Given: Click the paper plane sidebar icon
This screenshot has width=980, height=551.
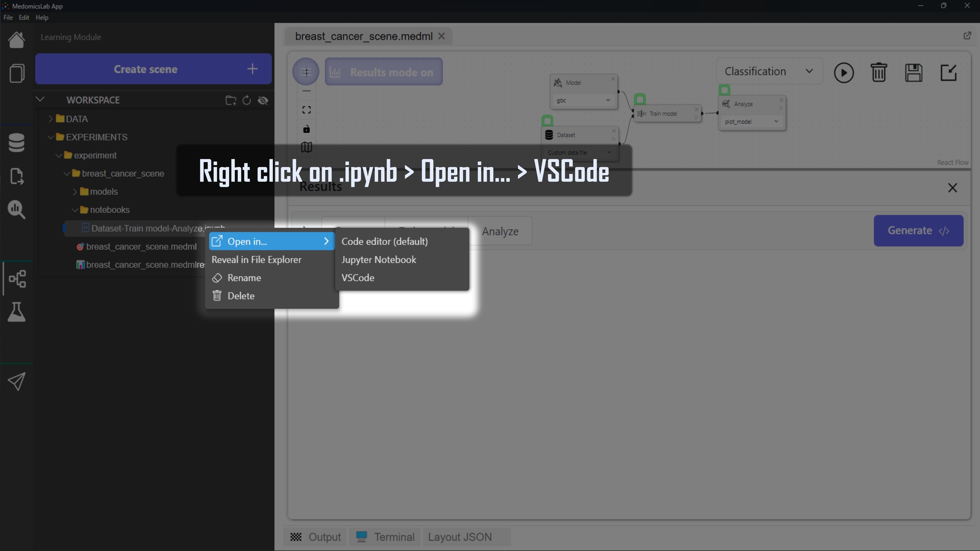Looking at the screenshot, I should [17, 381].
